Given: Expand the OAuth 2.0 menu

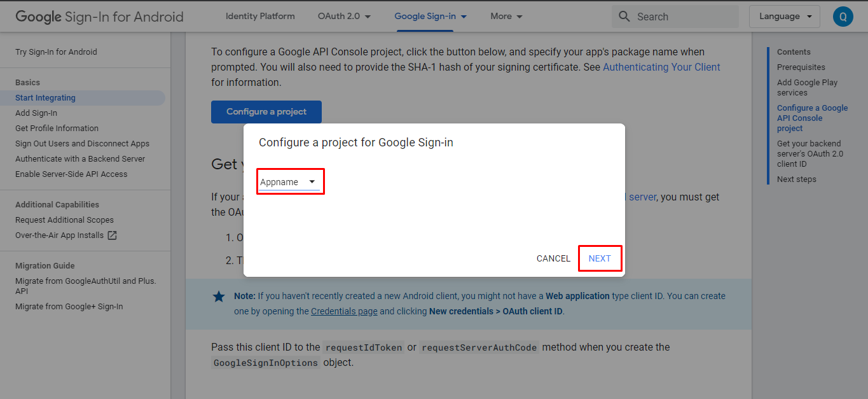Looking at the screenshot, I should click(344, 17).
